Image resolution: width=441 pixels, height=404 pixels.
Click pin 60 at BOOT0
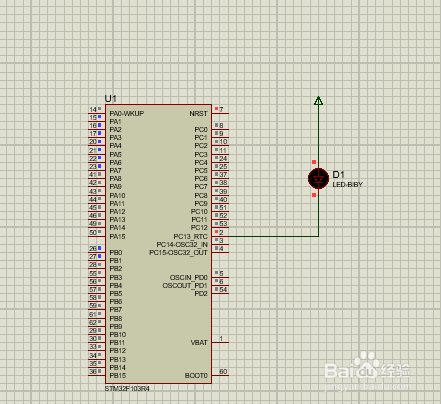pos(223,371)
